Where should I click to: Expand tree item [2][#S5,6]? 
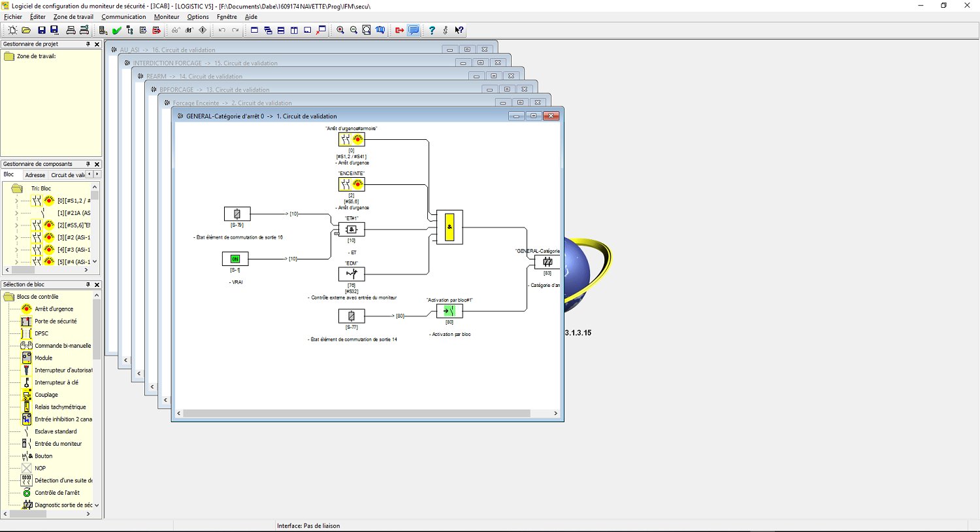[16, 225]
